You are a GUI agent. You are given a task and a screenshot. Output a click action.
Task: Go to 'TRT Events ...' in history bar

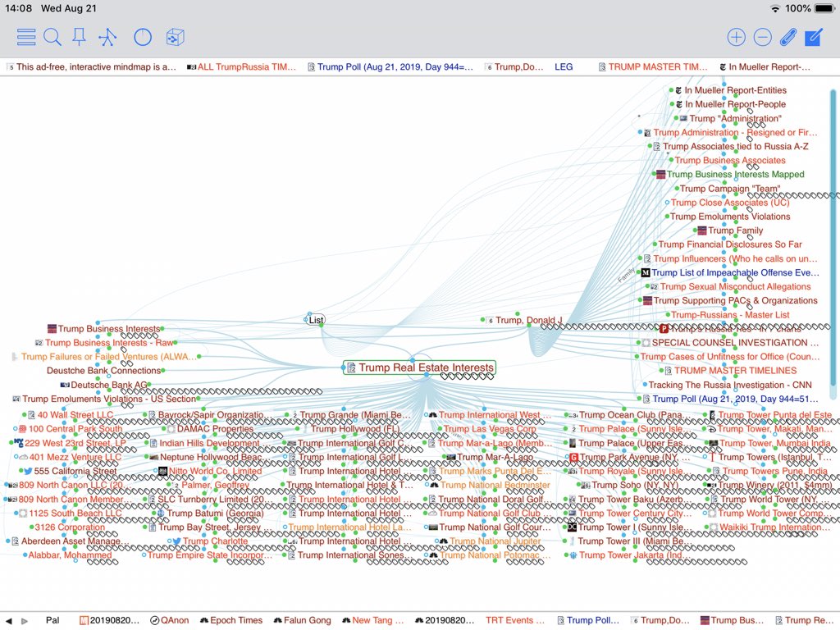(x=515, y=620)
